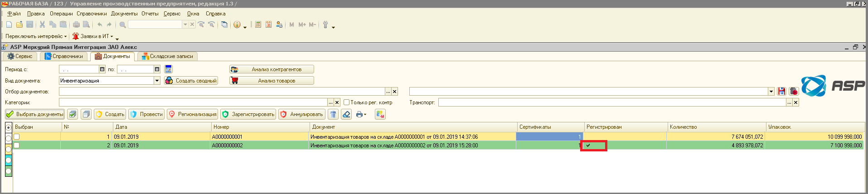
Task: Click the 'Регионализация' button
Action: pos(193,114)
